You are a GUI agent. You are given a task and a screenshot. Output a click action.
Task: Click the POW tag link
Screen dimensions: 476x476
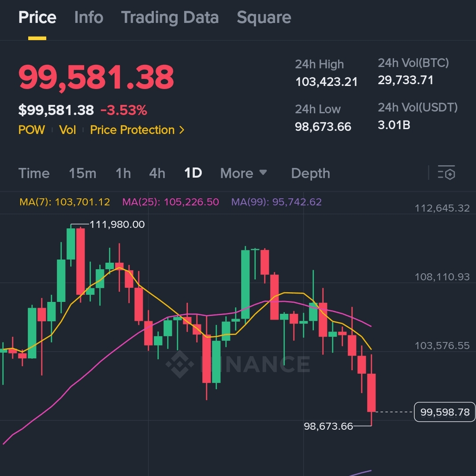(x=31, y=130)
